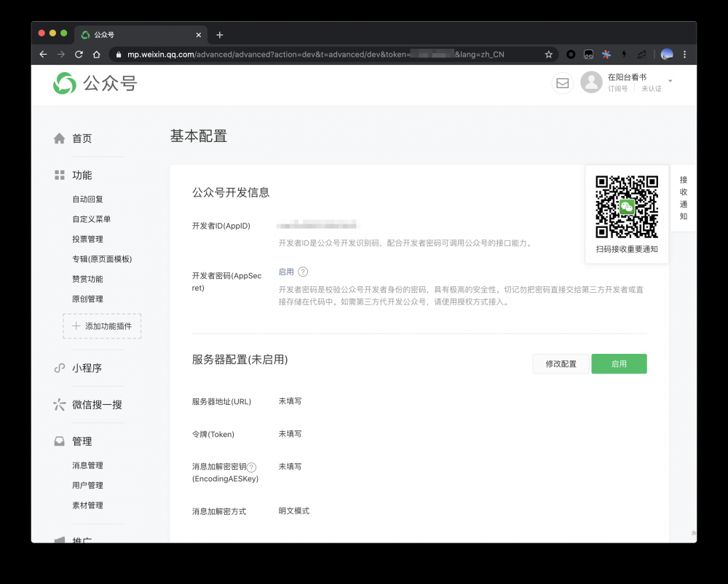
Task: Click the 功能 grid icon in sidebar
Action: click(60, 174)
